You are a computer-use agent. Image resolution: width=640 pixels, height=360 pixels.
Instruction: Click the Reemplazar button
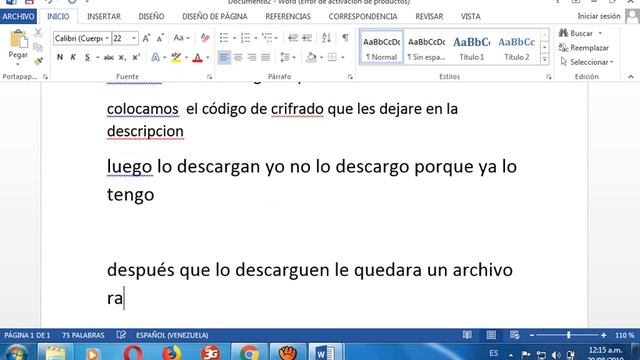point(584,48)
